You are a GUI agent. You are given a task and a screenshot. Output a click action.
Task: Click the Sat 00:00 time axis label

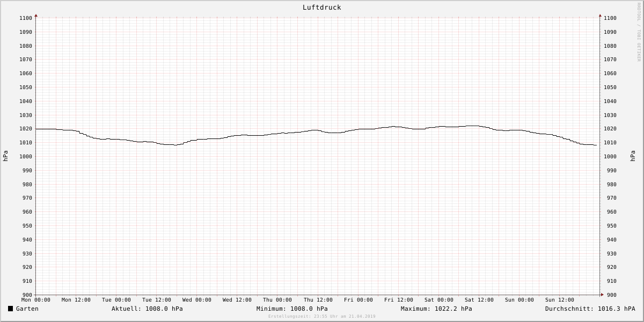[439, 300]
